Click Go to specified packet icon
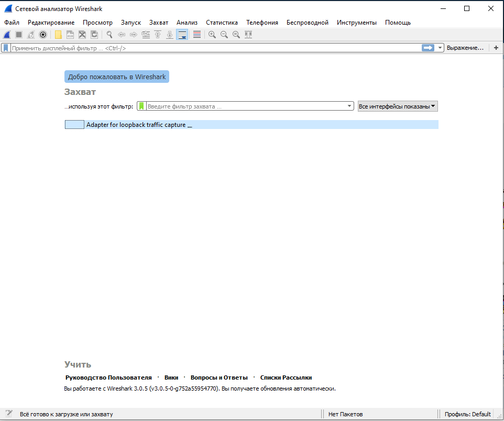This screenshot has height=421, width=504. pos(146,35)
